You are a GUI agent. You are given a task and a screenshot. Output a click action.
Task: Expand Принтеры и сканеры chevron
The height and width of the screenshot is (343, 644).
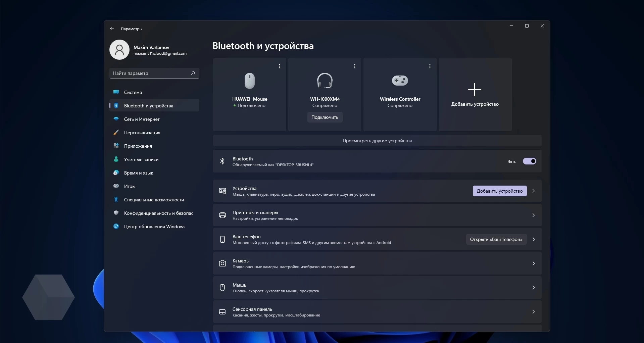(534, 215)
